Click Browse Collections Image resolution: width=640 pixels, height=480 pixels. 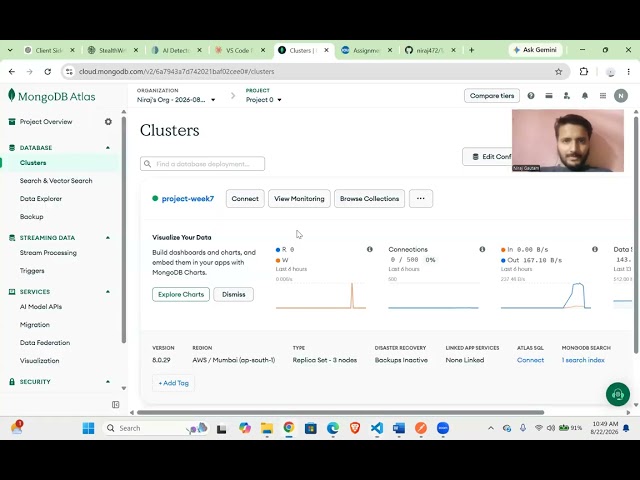coord(369,198)
